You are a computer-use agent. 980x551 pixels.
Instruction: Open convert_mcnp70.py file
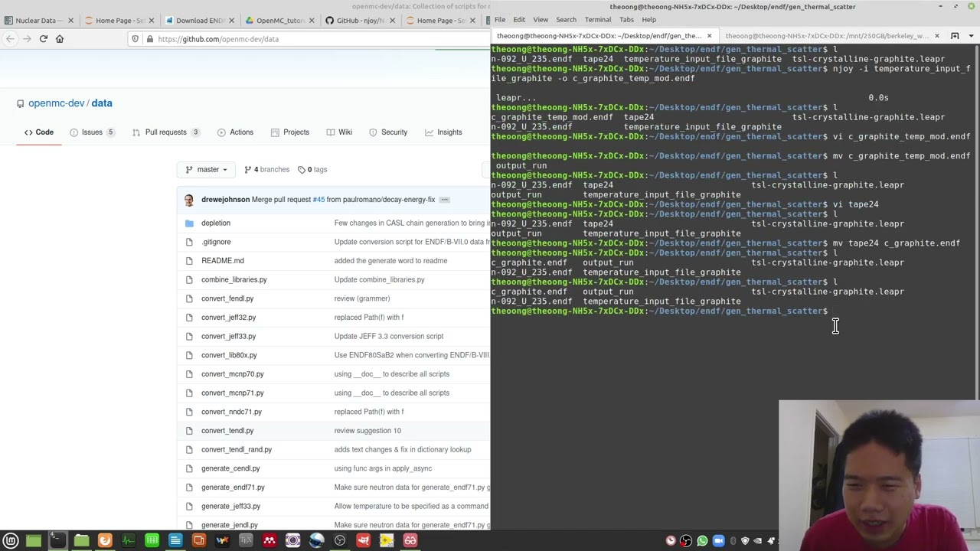(232, 374)
